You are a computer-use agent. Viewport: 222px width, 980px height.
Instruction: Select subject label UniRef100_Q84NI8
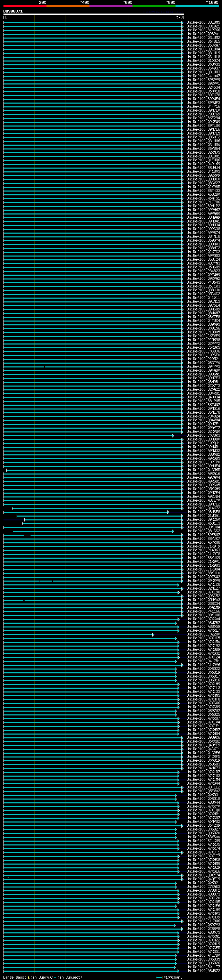(x=203, y=237)
